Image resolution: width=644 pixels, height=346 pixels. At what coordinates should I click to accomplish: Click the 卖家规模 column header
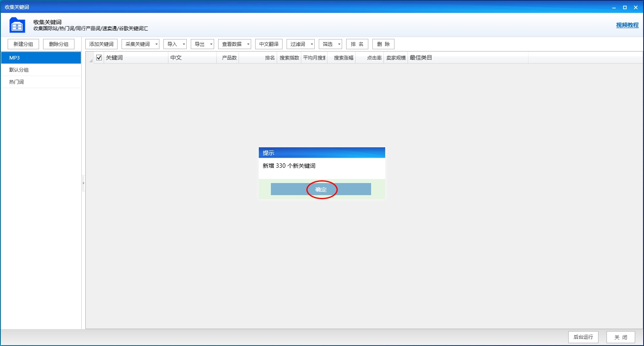(396, 58)
